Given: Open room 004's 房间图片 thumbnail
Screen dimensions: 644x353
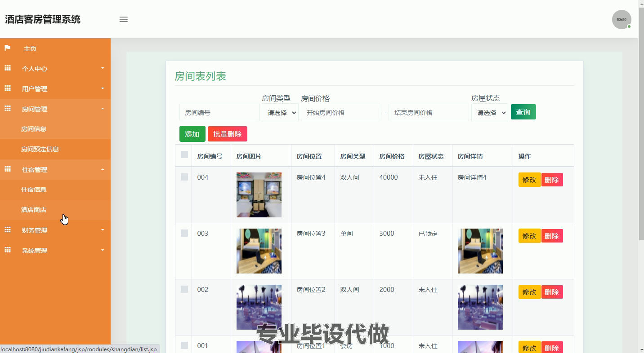Looking at the screenshot, I should pyautogui.click(x=259, y=195).
